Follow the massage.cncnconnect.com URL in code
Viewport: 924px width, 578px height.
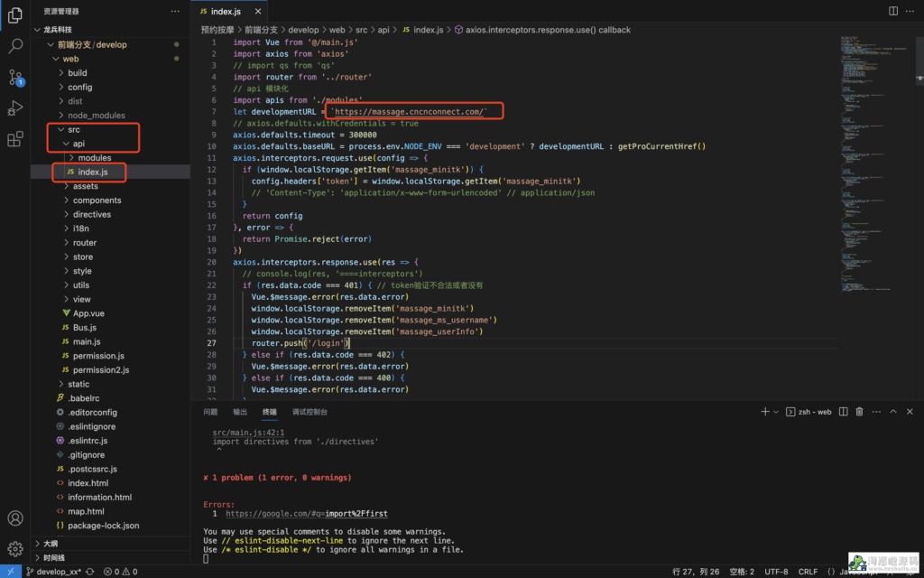click(409, 111)
